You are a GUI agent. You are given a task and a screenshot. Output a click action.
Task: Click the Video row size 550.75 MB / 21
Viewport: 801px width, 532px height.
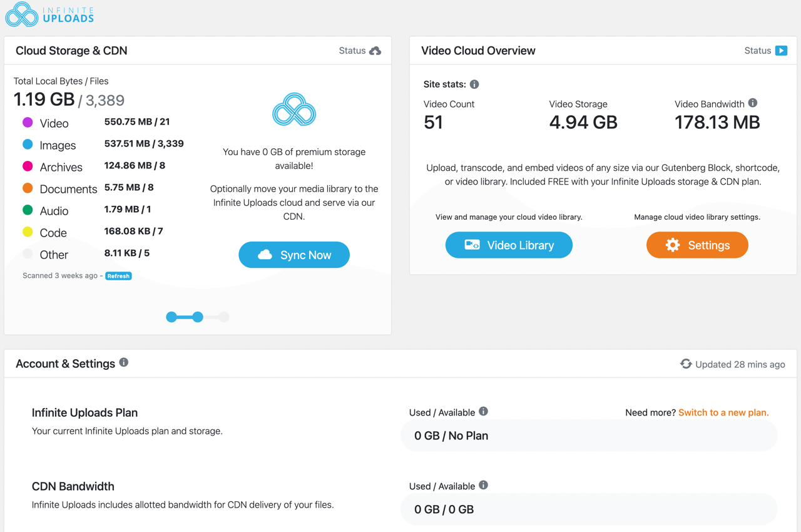(x=137, y=122)
